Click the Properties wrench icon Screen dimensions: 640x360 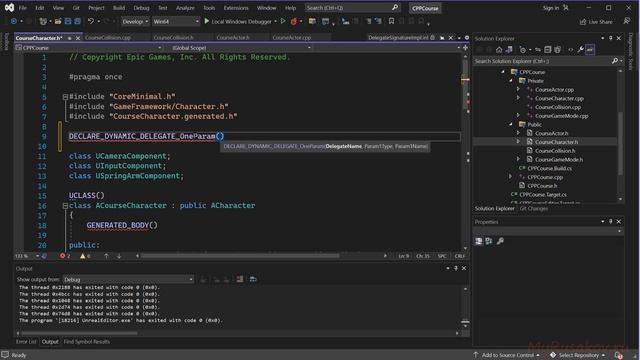tap(580, 50)
